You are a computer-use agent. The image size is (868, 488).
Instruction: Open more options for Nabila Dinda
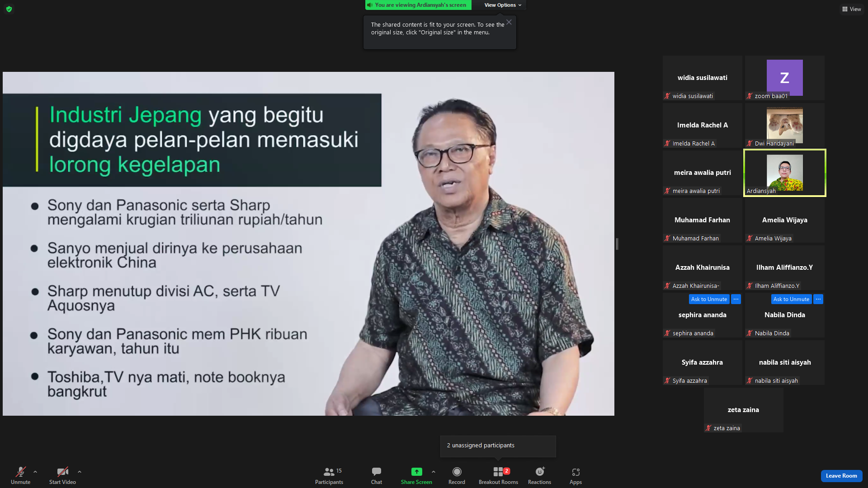[x=818, y=299]
